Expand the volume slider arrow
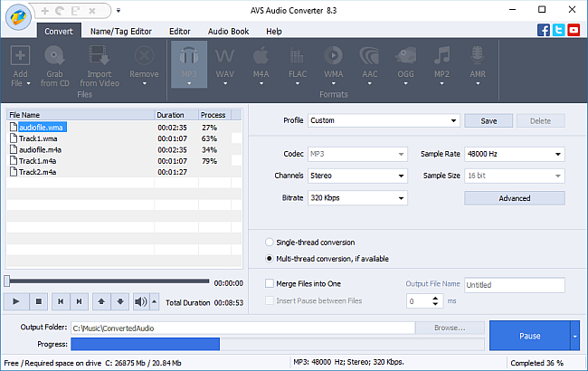588x371 pixels. point(154,301)
